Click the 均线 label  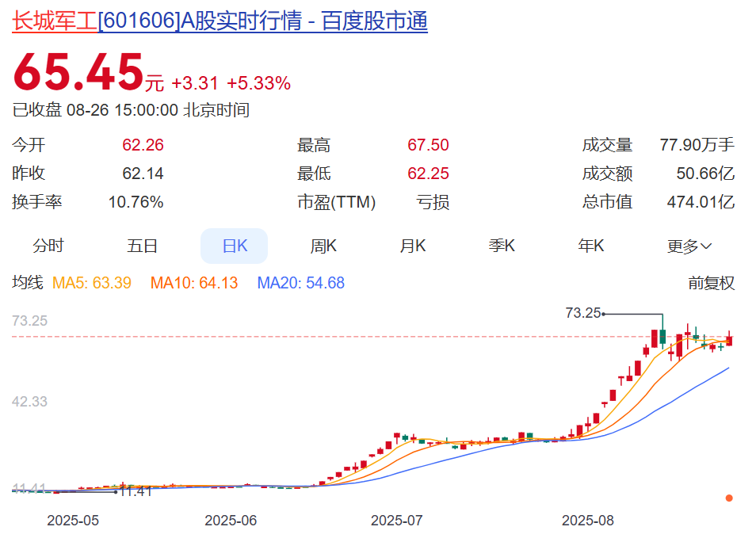[x=28, y=283]
